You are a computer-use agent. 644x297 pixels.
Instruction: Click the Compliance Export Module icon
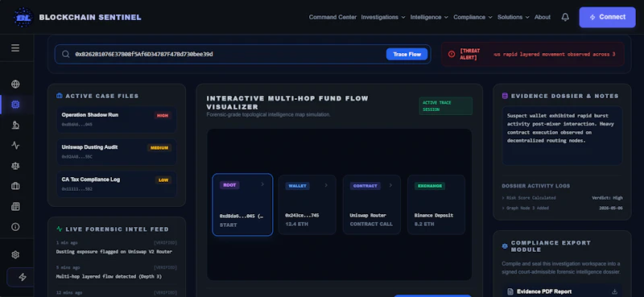(505, 246)
